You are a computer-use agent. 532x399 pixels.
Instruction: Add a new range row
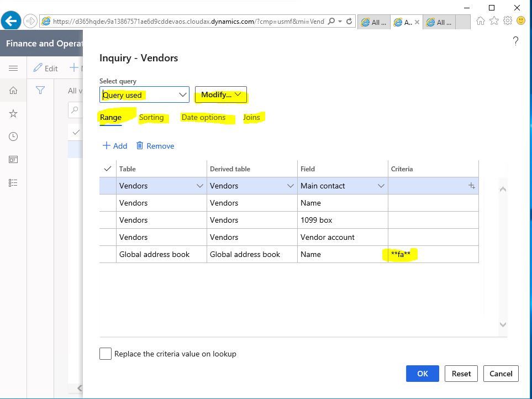click(x=115, y=146)
